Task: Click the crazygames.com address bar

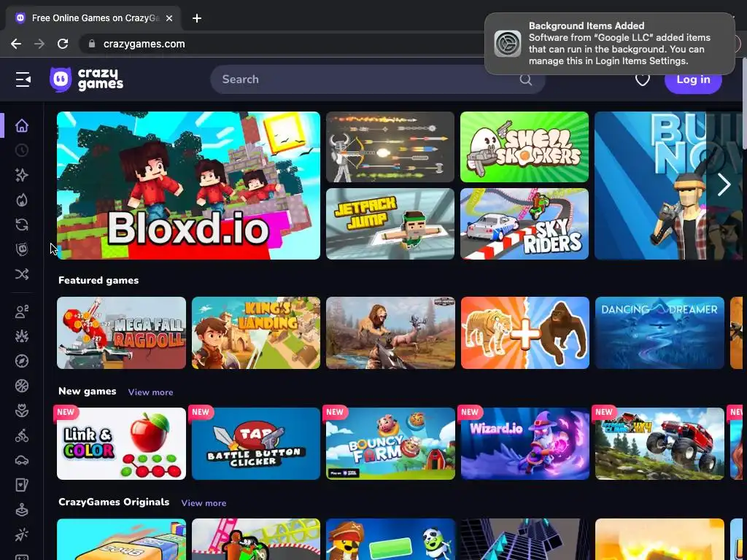Action: pyautogui.click(x=281, y=44)
